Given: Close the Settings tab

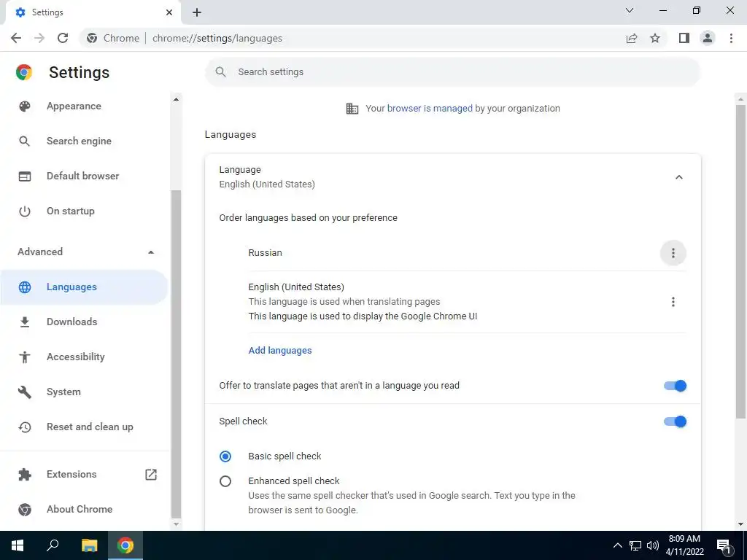Looking at the screenshot, I should point(169,12).
